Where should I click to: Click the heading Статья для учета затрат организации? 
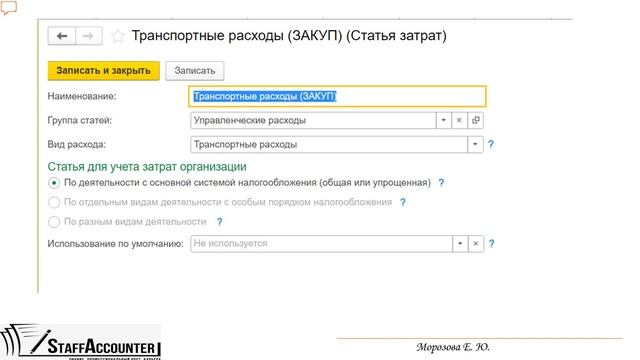(x=147, y=167)
